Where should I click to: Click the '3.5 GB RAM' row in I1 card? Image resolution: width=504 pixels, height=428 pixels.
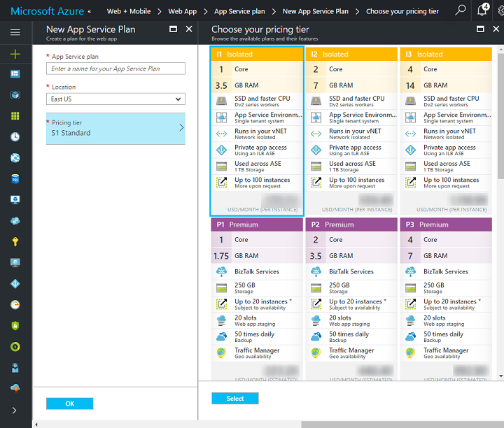click(x=257, y=85)
